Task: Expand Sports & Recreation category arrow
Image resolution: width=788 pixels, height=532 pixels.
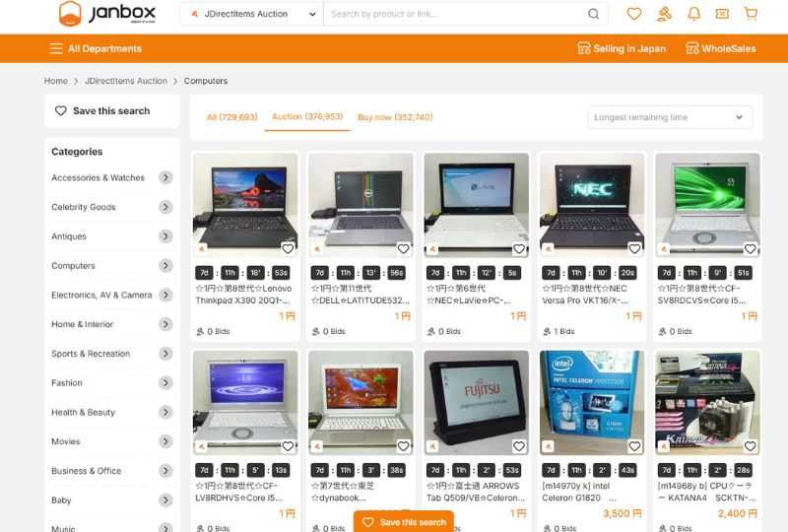Action: (x=165, y=354)
